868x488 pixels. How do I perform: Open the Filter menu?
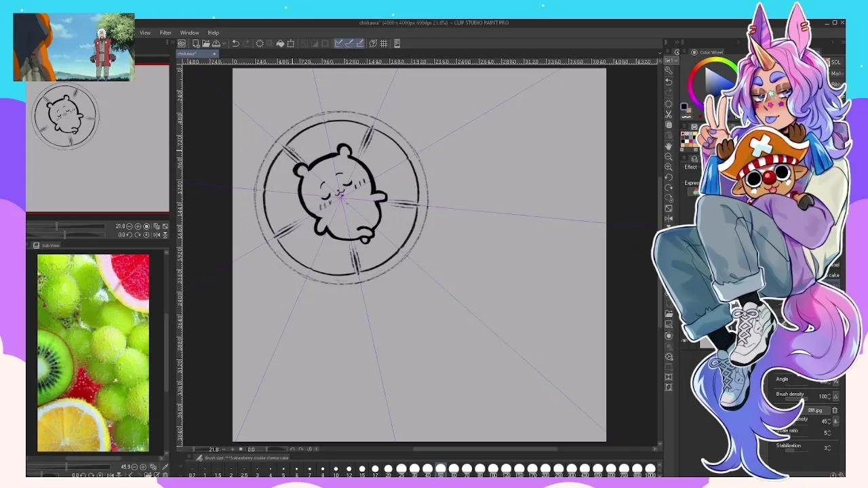(165, 33)
